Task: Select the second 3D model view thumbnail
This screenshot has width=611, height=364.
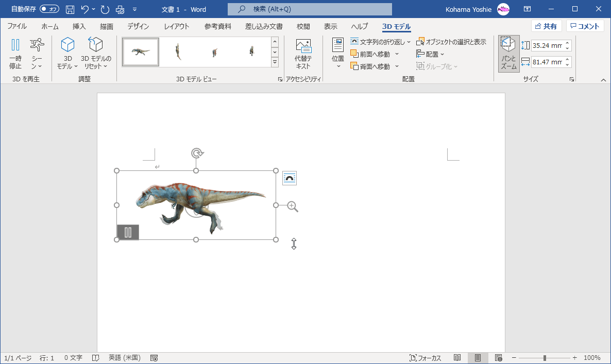Action: click(178, 52)
